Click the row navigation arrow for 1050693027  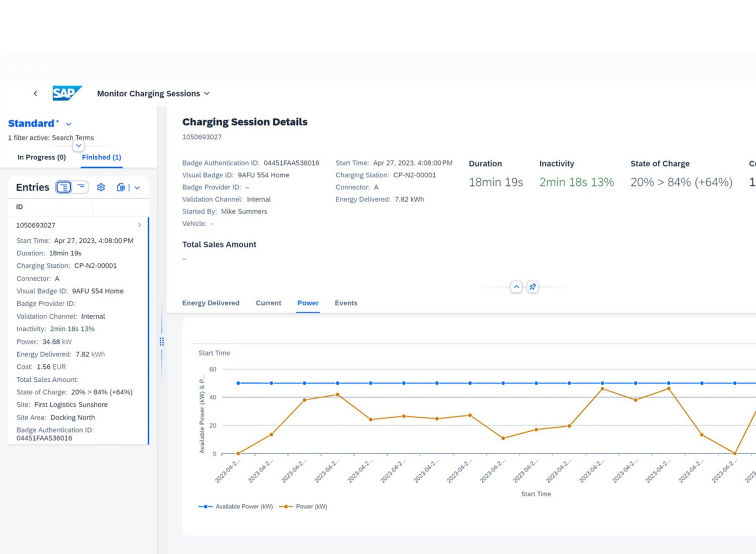click(140, 225)
